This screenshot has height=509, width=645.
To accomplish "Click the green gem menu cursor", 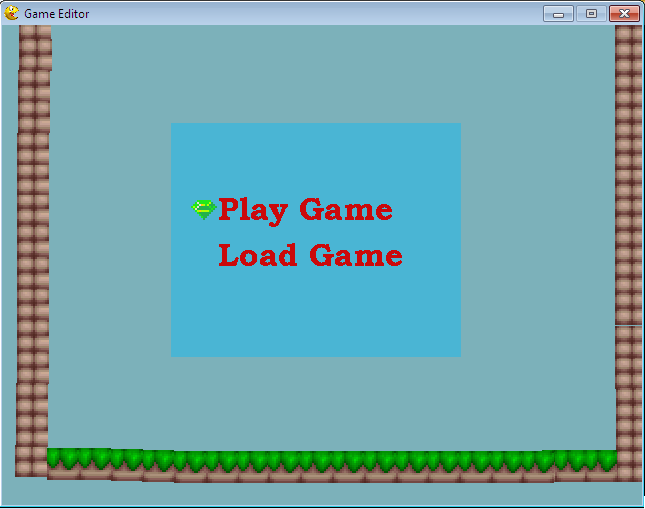I will click(204, 209).
